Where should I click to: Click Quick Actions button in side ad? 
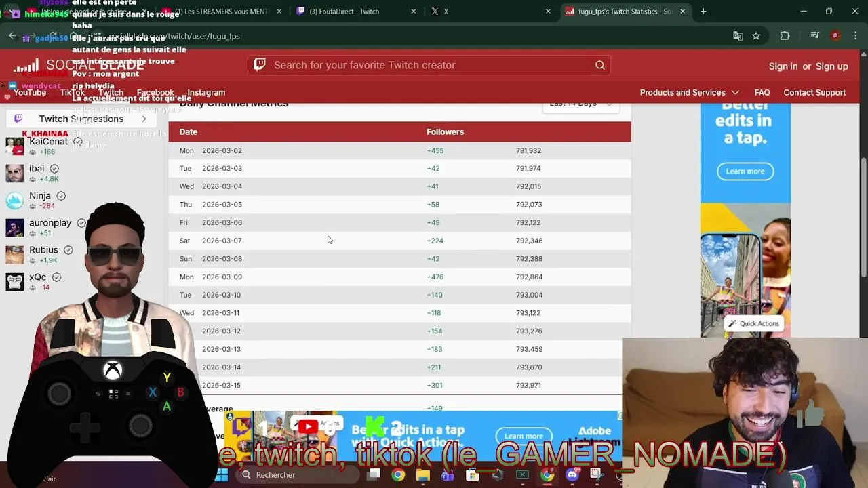pos(753,323)
